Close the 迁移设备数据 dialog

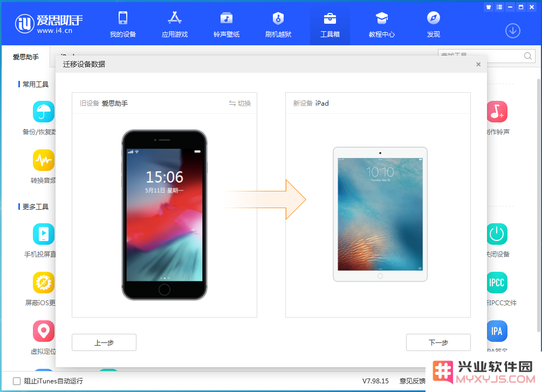(478, 64)
